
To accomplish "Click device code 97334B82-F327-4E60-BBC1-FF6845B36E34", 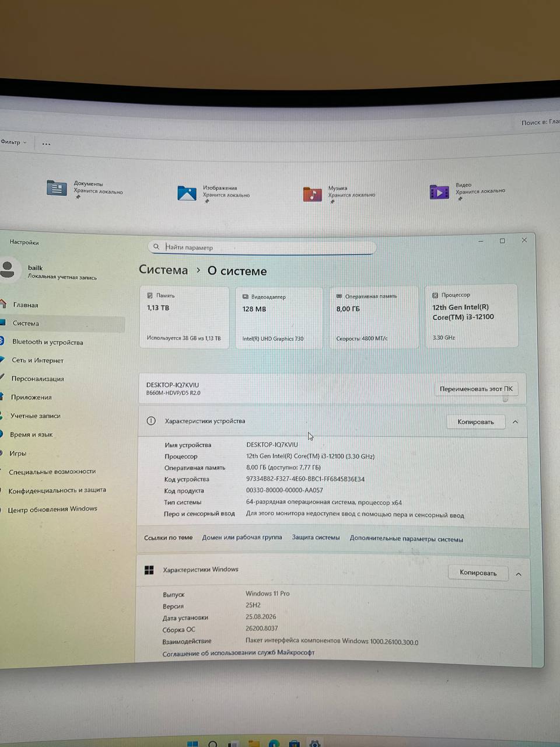I will pyautogui.click(x=305, y=479).
